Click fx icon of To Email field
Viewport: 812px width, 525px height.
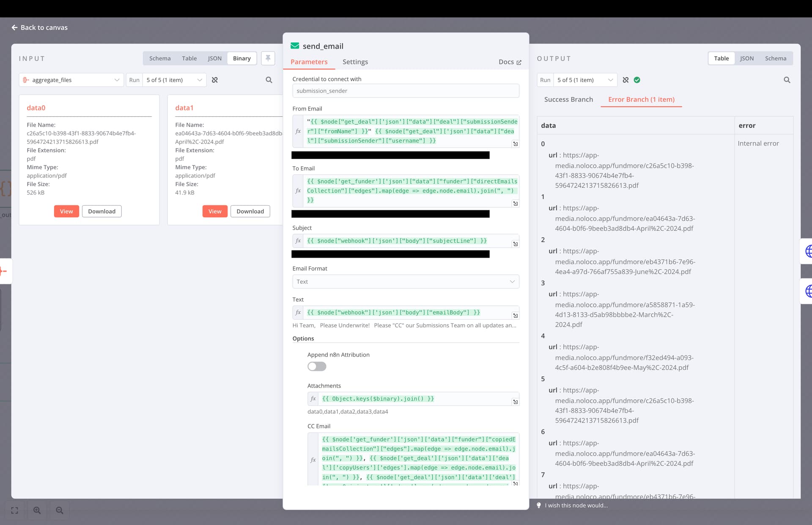click(298, 191)
